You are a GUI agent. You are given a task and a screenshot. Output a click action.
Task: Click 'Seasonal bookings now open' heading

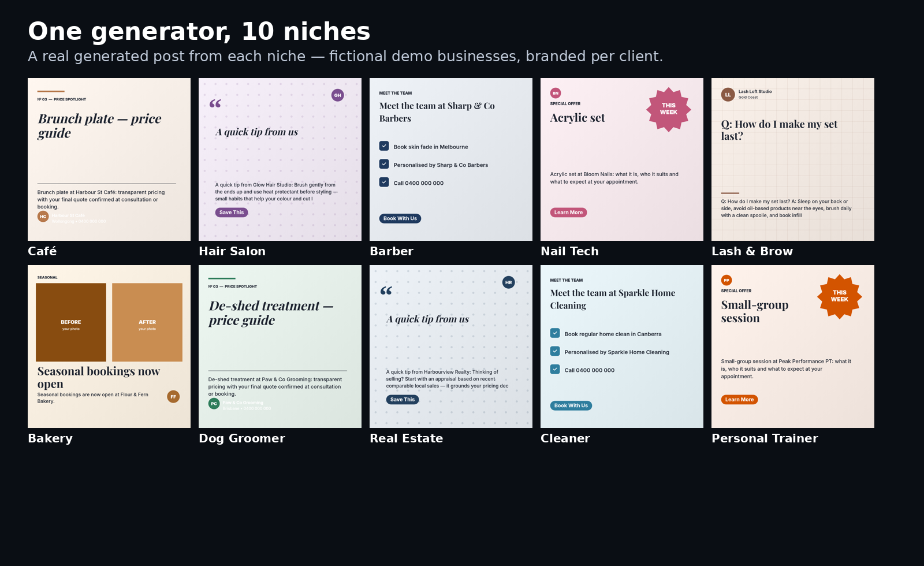pyautogui.click(x=99, y=378)
